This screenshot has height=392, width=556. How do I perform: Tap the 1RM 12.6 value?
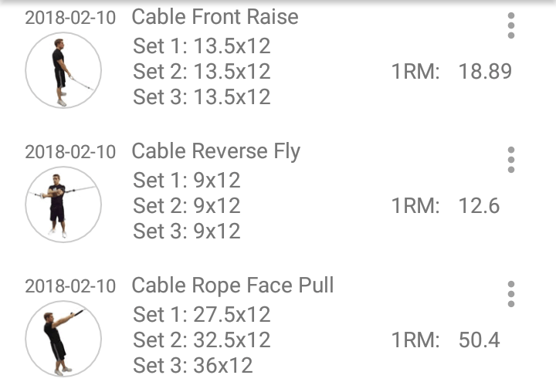tap(479, 206)
